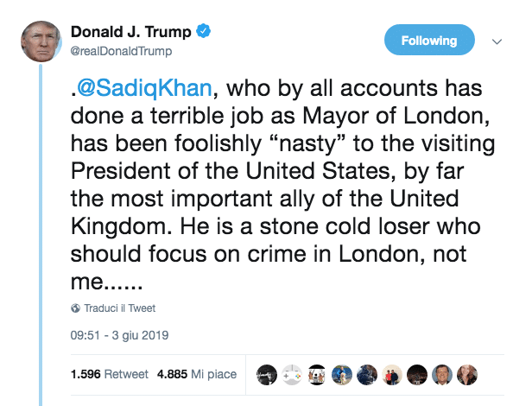View the 4.885 Mi piace list
This screenshot has height=406, width=532.
pyautogui.click(x=197, y=374)
